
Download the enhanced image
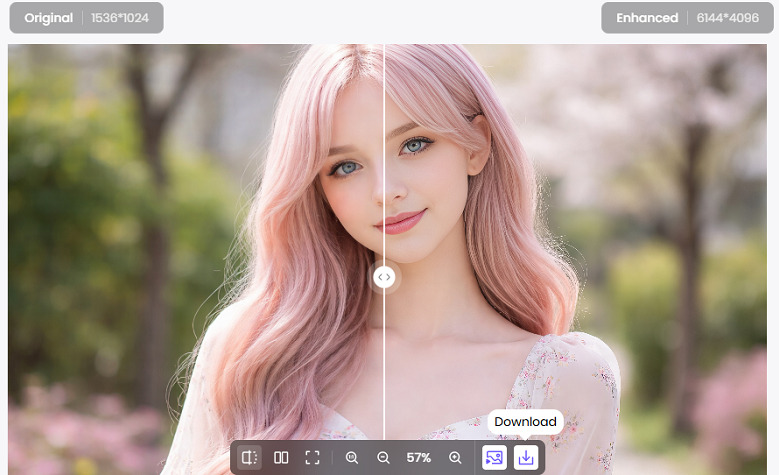point(526,457)
